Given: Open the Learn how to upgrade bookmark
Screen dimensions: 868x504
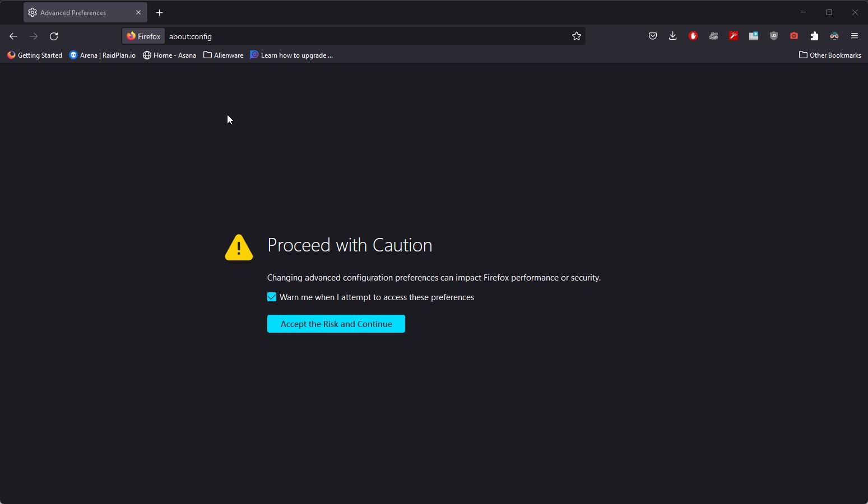Looking at the screenshot, I should pyautogui.click(x=291, y=55).
